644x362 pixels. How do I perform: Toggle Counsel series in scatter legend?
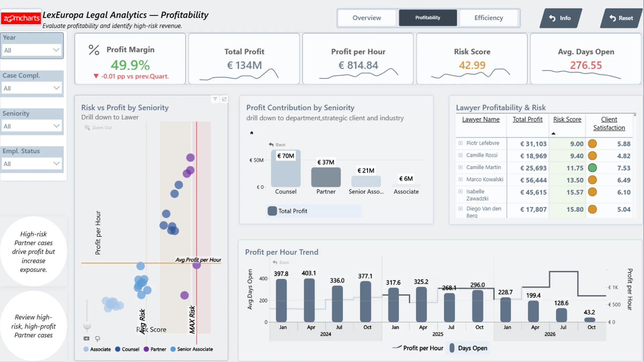pos(127,349)
